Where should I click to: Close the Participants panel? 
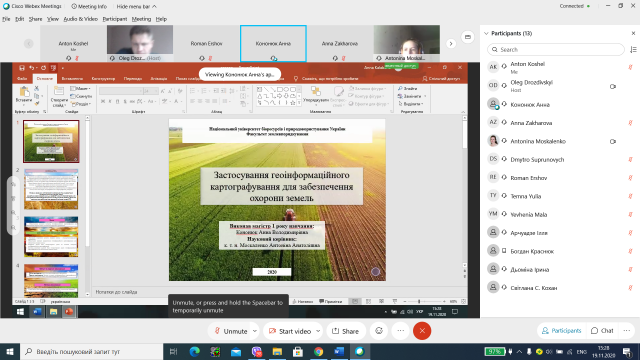click(x=633, y=33)
